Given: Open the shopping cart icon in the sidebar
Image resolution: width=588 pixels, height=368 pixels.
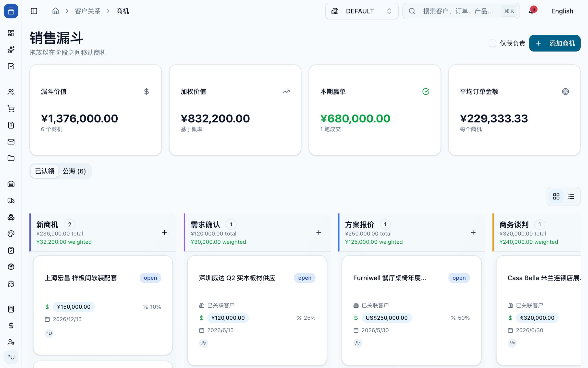Looking at the screenshot, I should tap(11, 108).
